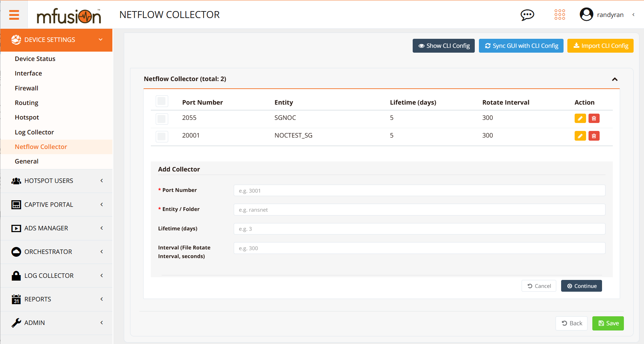This screenshot has height=344, width=644.
Task: Collapse the Netflow Collector panel
Action: (x=615, y=79)
